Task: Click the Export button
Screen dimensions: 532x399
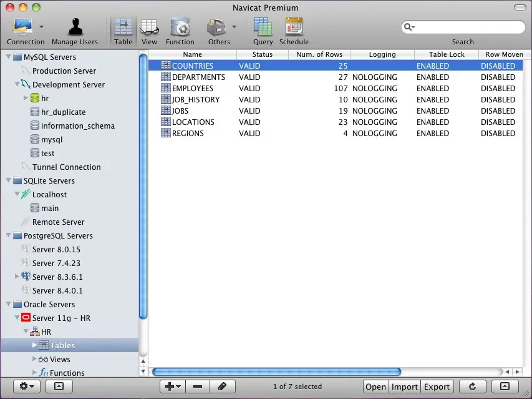Action: click(x=437, y=387)
